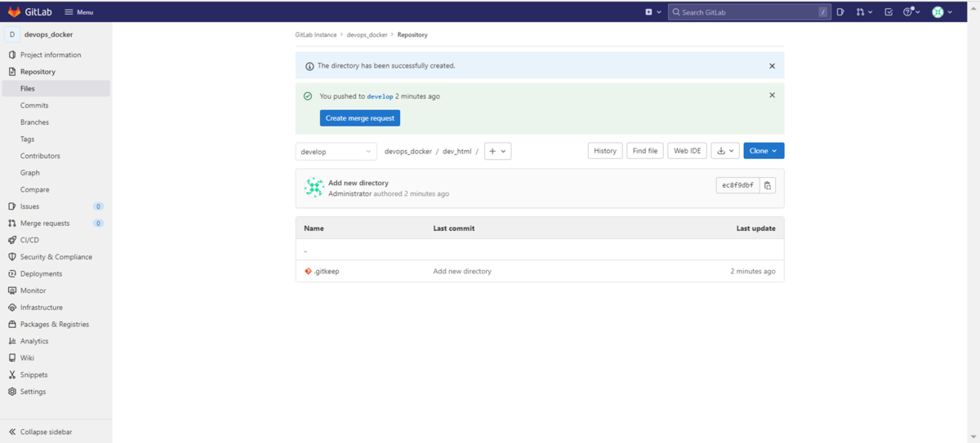The width and height of the screenshot is (980, 443).
Task: Open the .gitkeep file
Action: pyautogui.click(x=326, y=271)
